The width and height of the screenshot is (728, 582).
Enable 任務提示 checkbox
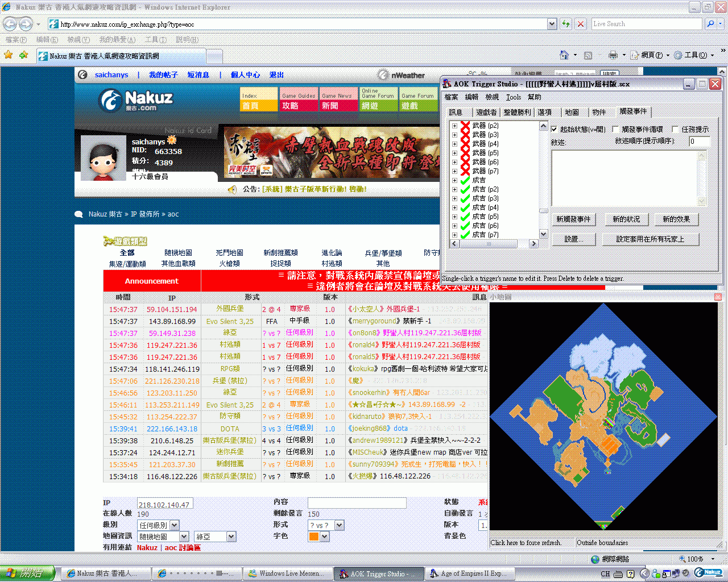point(675,130)
